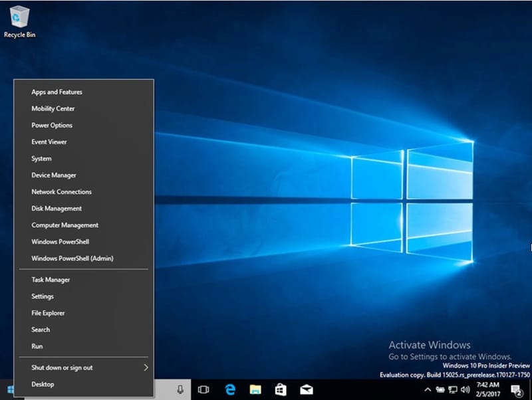Show hidden system tray icons

(428, 389)
